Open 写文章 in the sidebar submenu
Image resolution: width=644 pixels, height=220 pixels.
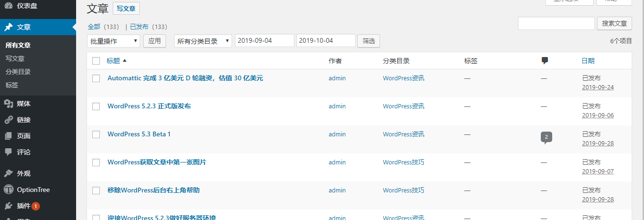pyautogui.click(x=15, y=59)
